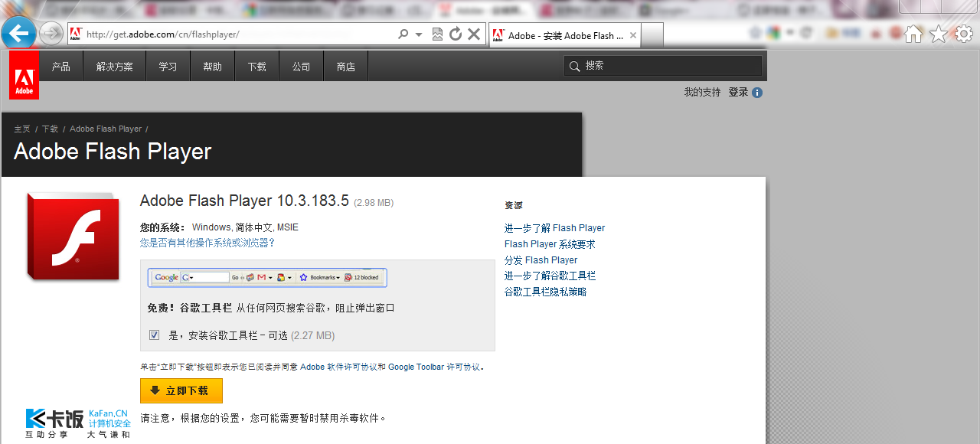The image size is (980, 444).
Task: Click the 登录 sign-in link
Action: click(738, 92)
